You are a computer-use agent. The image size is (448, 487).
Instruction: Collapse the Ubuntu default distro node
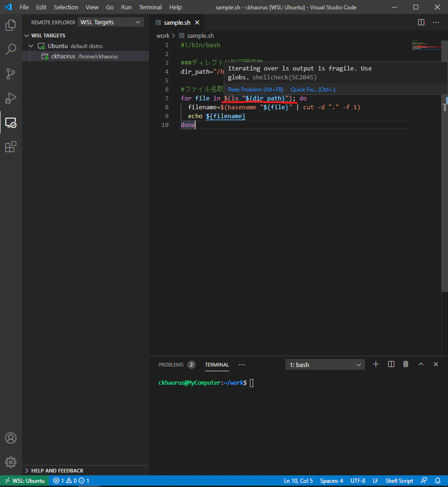click(31, 46)
